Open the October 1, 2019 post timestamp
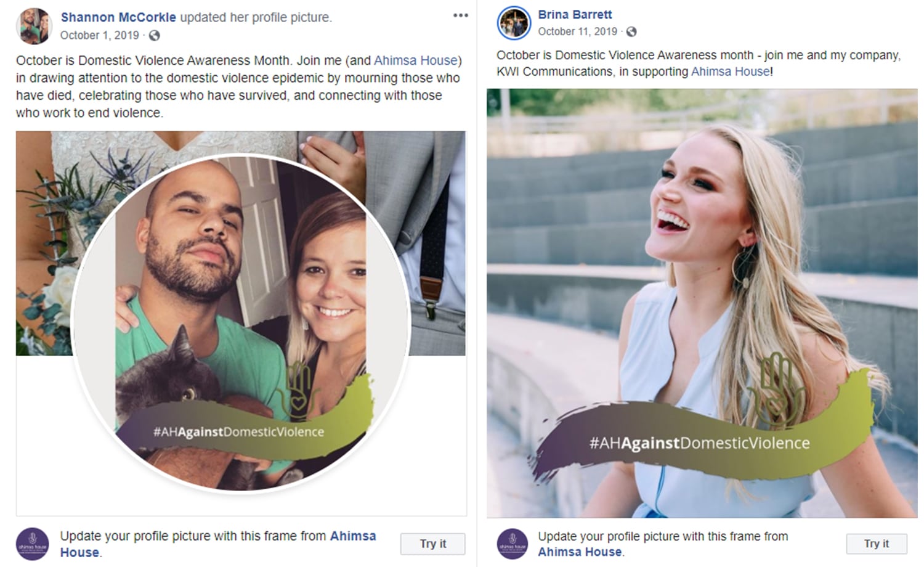The width and height of the screenshot is (924, 567). click(99, 36)
